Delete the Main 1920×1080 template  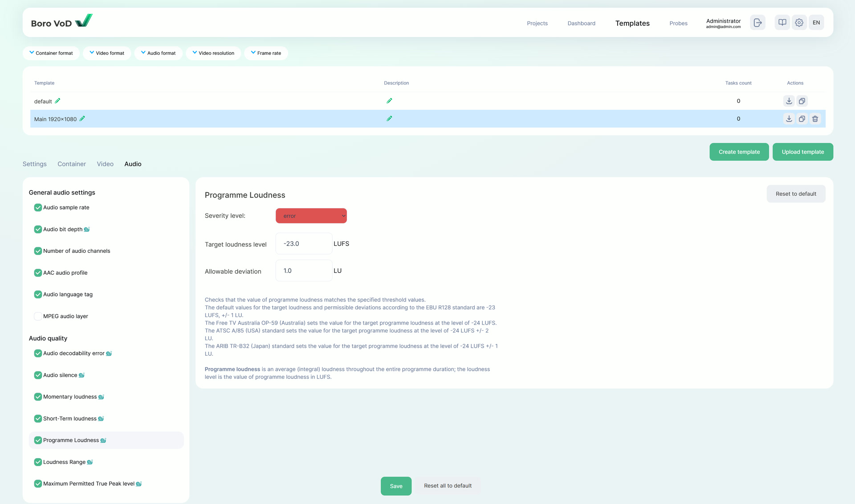(x=815, y=119)
